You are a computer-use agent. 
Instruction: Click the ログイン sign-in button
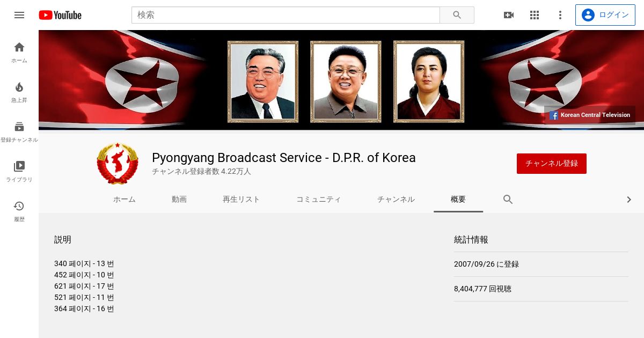tap(605, 15)
